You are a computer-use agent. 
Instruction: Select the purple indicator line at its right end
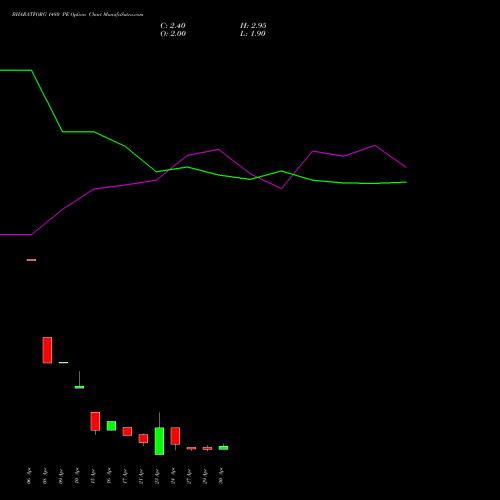405,166
